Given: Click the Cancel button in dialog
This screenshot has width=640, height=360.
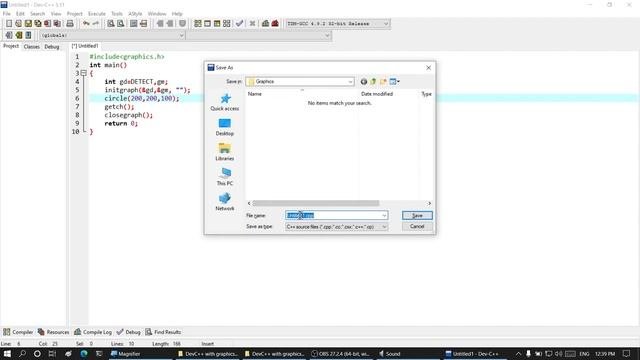Looking at the screenshot, I should tap(417, 227).
